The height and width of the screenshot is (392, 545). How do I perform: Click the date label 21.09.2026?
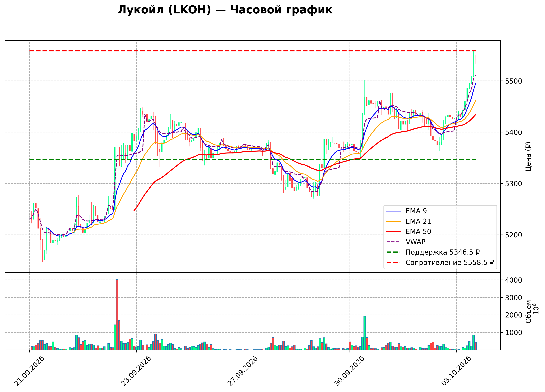[29, 371]
